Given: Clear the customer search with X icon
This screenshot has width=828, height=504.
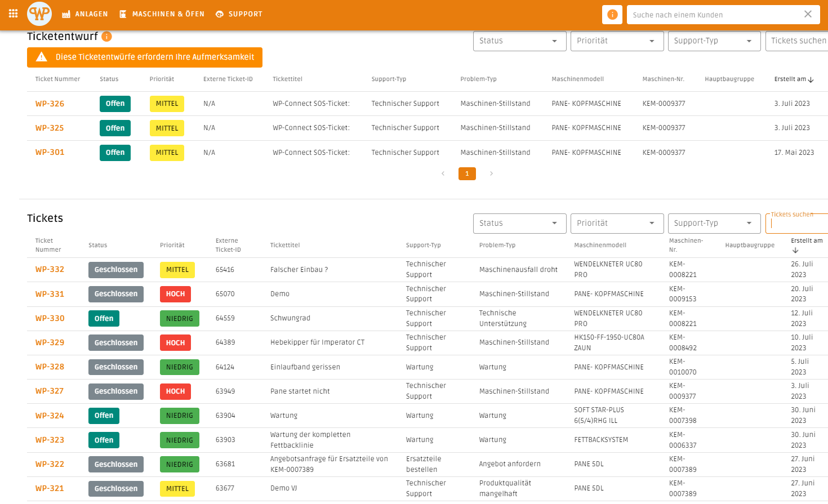Looking at the screenshot, I should point(808,14).
